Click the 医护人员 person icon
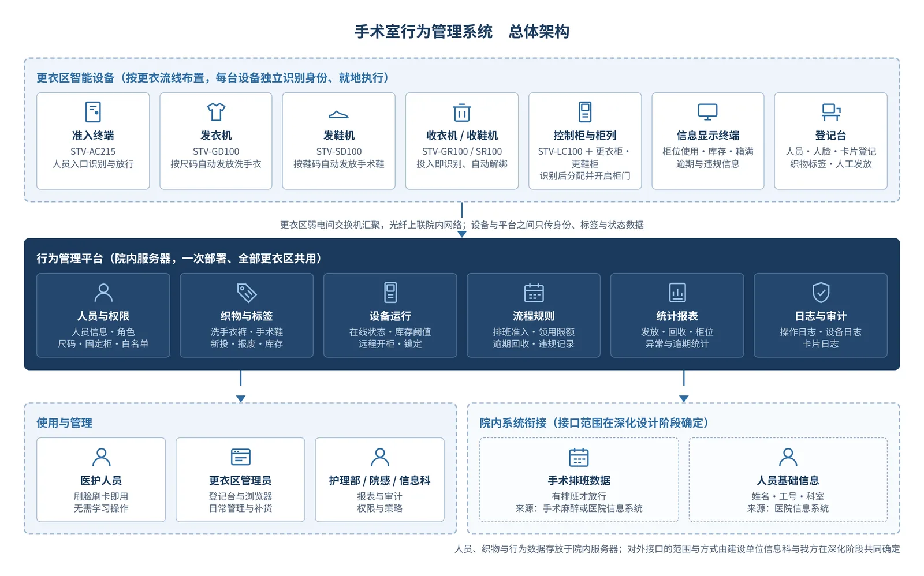924x576 pixels. click(x=101, y=457)
